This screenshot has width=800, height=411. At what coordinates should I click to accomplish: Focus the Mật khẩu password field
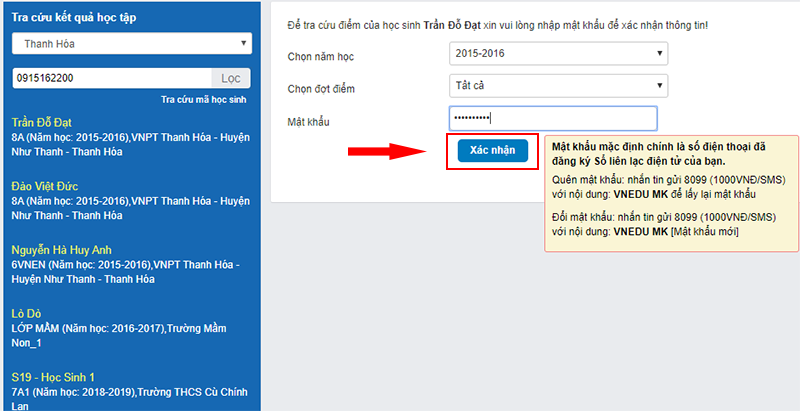552,119
